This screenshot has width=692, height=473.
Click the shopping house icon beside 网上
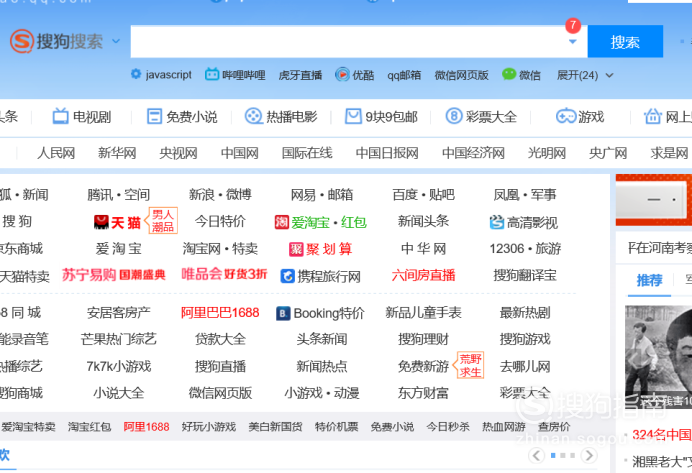(653, 116)
